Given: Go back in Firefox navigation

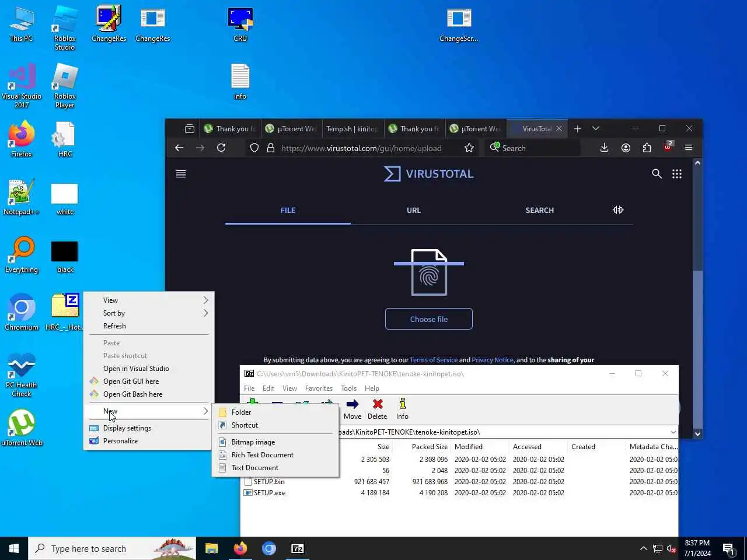Looking at the screenshot, I should 179,148.
